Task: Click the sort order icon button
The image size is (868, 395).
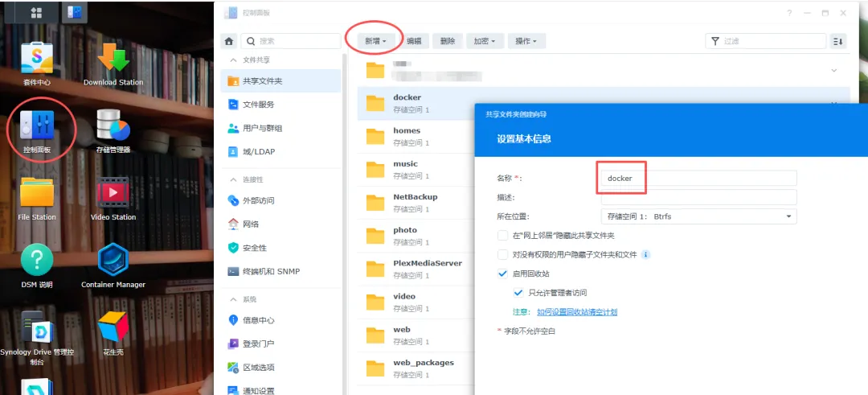Action: tap(838, 41)
